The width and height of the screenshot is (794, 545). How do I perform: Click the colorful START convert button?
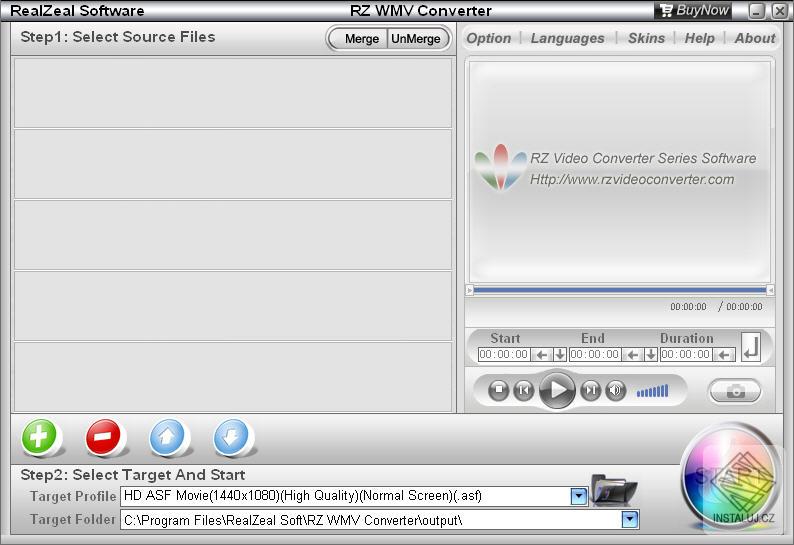730,477
